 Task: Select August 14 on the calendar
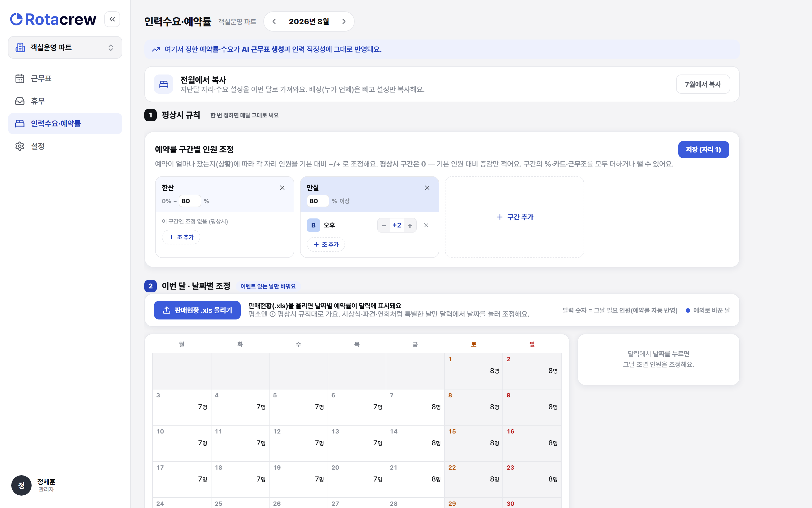pyautogui.click(x=415, y=443)
